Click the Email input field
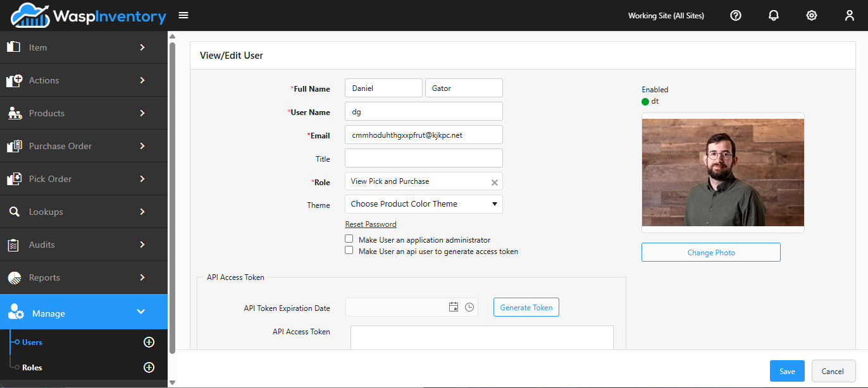Screen dimensions: 868x388 click(424, 135)
